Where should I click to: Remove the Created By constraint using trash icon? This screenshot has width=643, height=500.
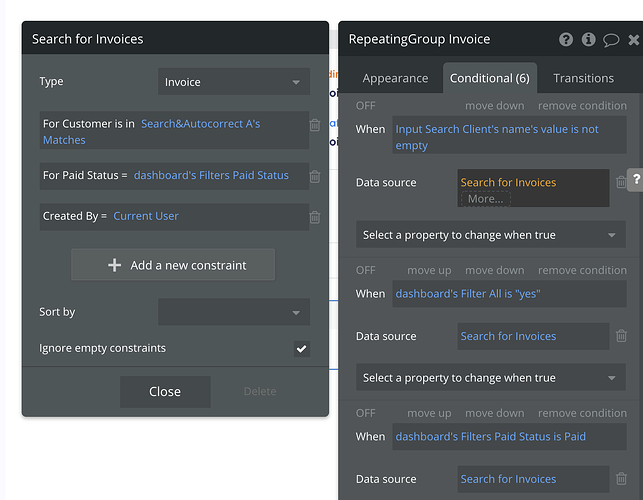coord(315,217)
